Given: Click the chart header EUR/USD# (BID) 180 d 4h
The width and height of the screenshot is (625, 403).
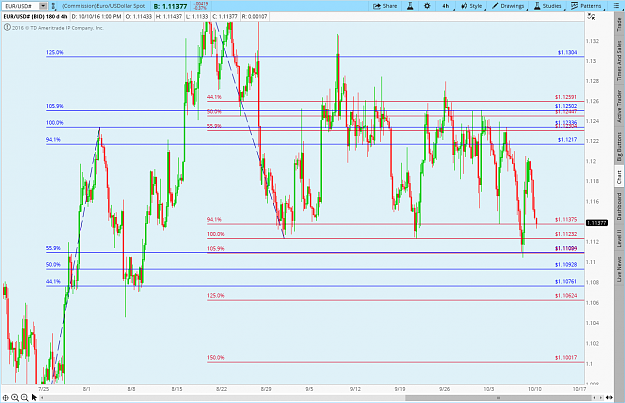Looking at the screenshot, I should (35, 16).
